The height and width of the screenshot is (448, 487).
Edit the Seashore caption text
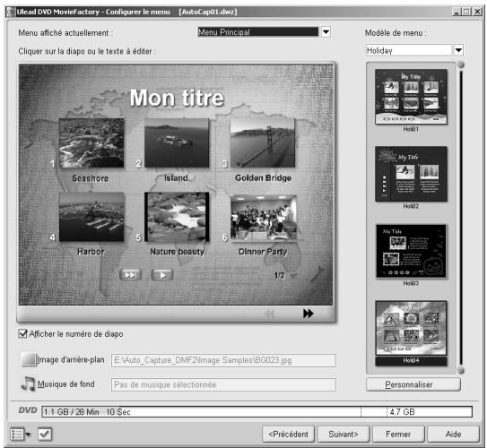91,178
